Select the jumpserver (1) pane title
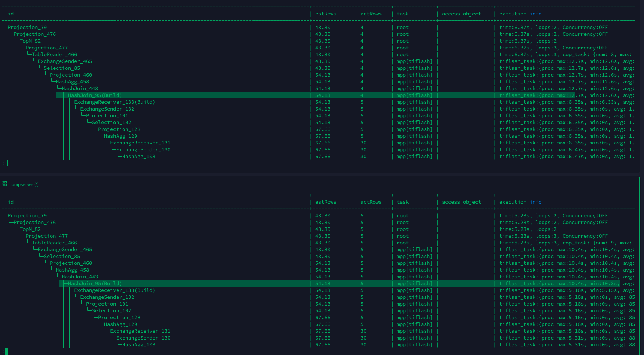Image resolution: width=644 pixels, height=355 pixels. (25, 184)
